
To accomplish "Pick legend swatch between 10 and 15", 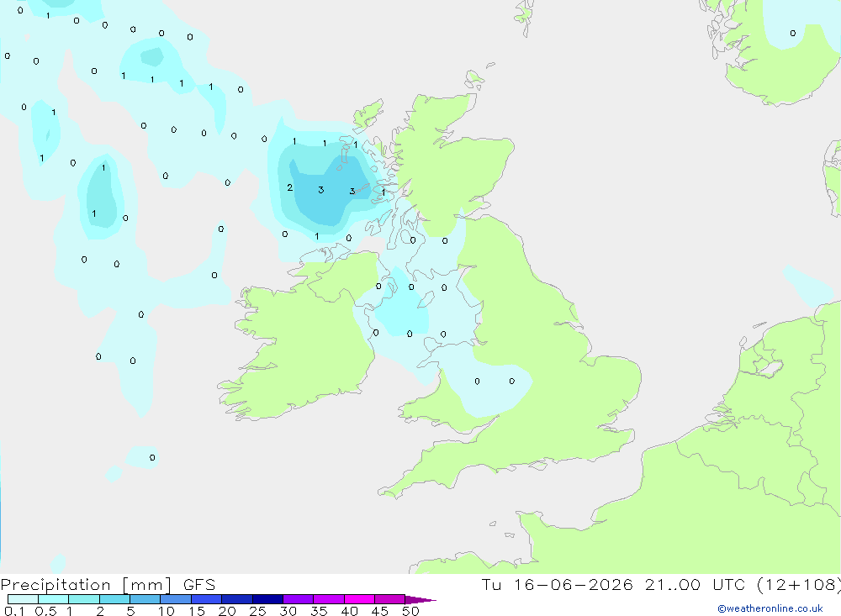I will coord(176,599).
